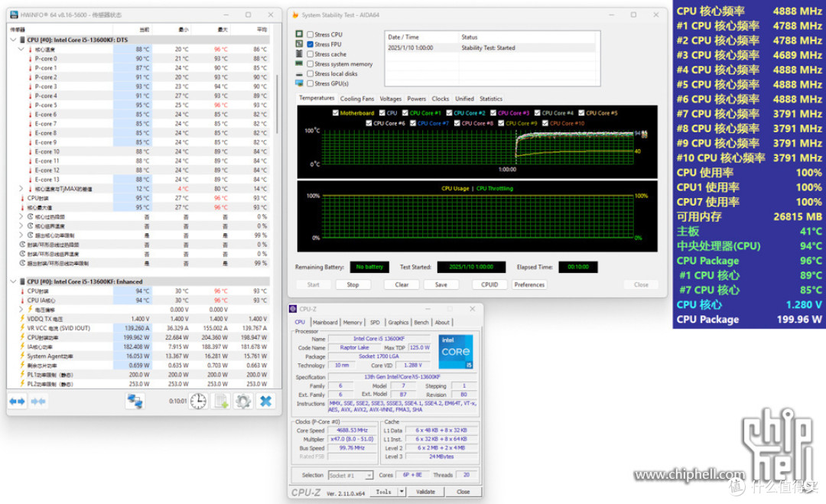Open AIDA64 Preferences button
This screenshot has height=504, width=826.
click(x=529, y=285)
